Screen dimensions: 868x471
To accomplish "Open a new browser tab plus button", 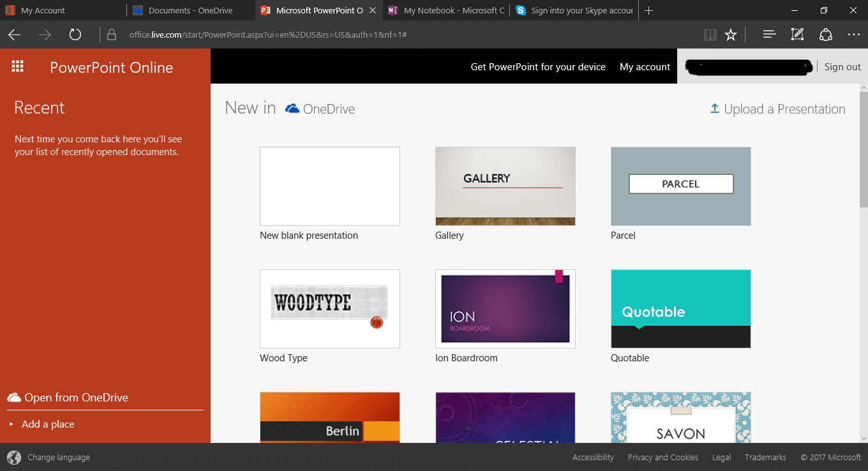I will [649, 11].
